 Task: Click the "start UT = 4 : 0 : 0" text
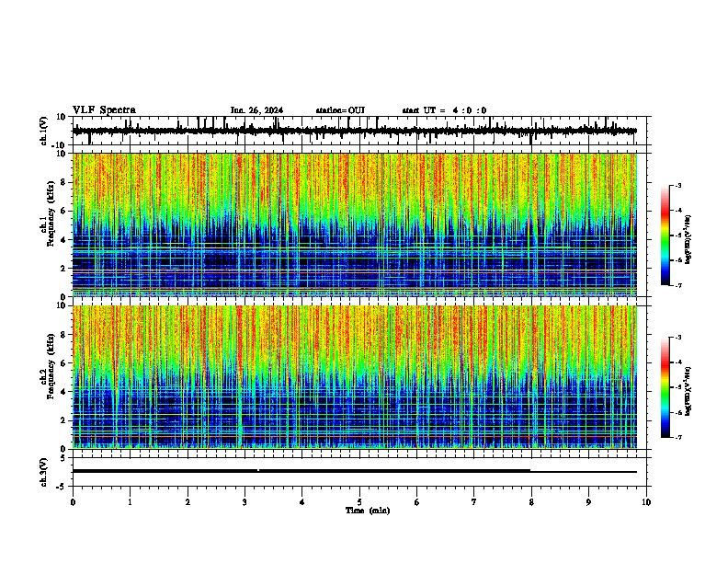point(444,110)
